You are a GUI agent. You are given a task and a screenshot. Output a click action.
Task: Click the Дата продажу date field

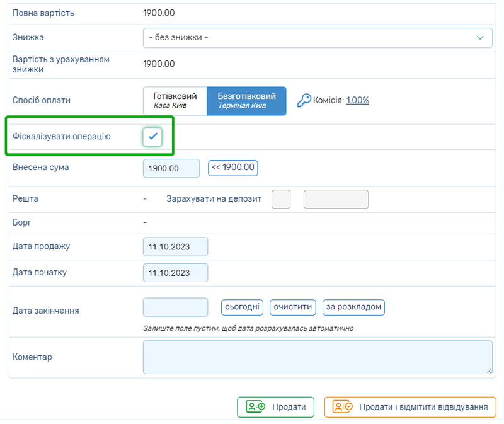[x=175, y=246]
